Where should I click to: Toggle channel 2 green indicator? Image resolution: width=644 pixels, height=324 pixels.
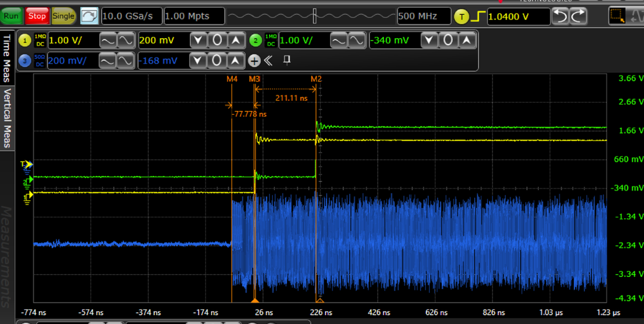256,41
